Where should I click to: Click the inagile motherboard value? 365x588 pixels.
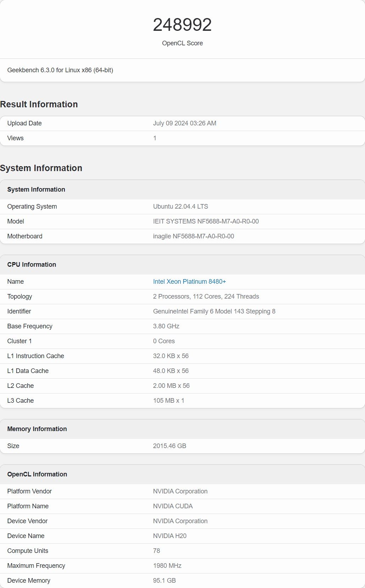(193, 236)
